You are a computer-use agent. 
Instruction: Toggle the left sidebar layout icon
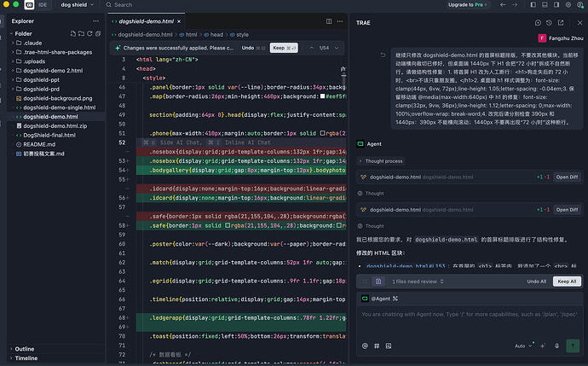point(533,5)
